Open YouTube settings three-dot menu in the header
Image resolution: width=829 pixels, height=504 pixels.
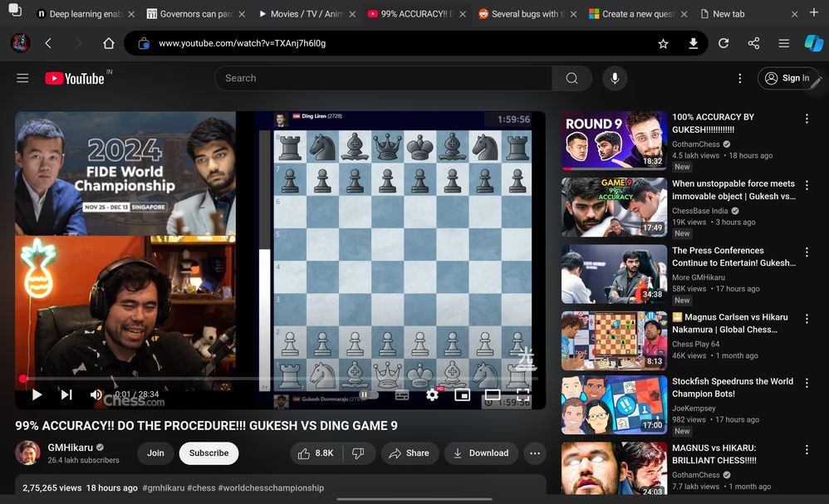pyautogui.click(x=739, y=78)
